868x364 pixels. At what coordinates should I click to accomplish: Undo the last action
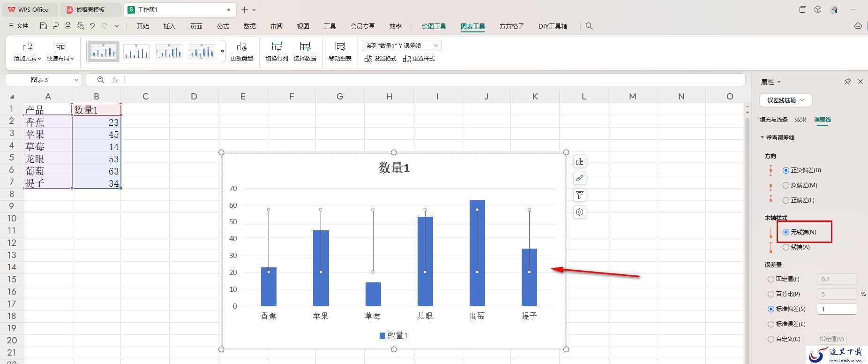[92, 26]
